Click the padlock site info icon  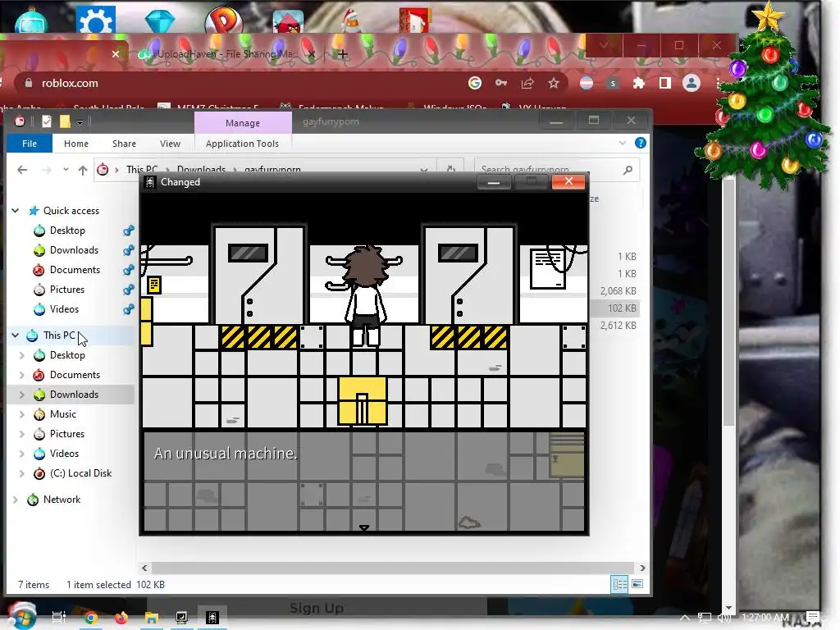click(29, 83)
